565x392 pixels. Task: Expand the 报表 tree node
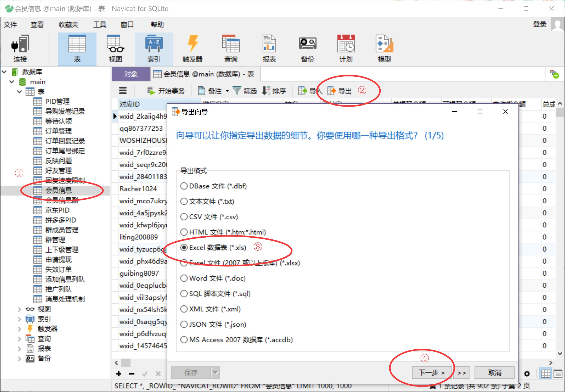(19, 349)
